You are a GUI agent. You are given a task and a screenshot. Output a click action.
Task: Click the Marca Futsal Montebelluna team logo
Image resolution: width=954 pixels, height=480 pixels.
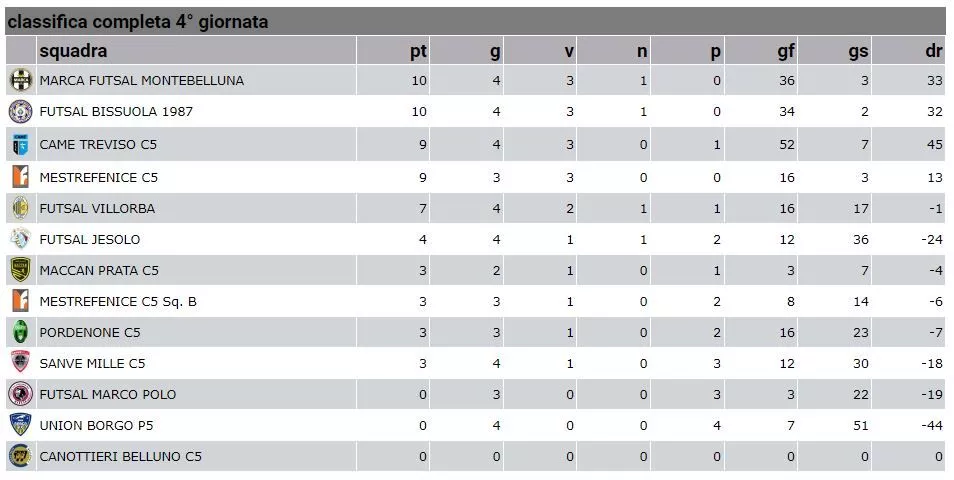pos(21,80)
